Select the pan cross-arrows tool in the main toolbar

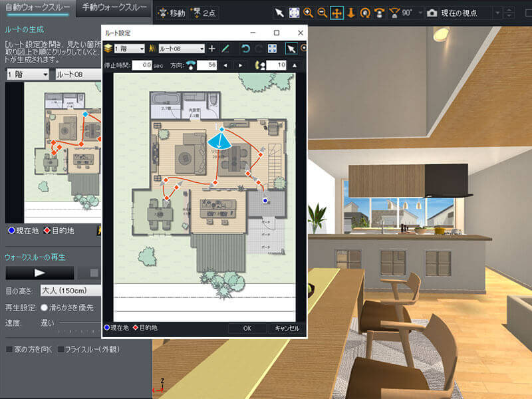click(x=336, y=13)
